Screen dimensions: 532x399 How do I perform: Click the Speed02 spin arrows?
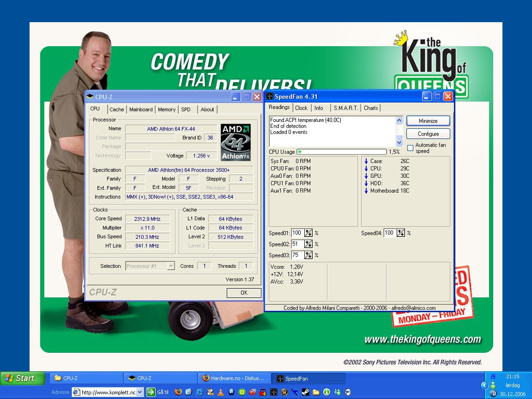click(x=308, y=244)
